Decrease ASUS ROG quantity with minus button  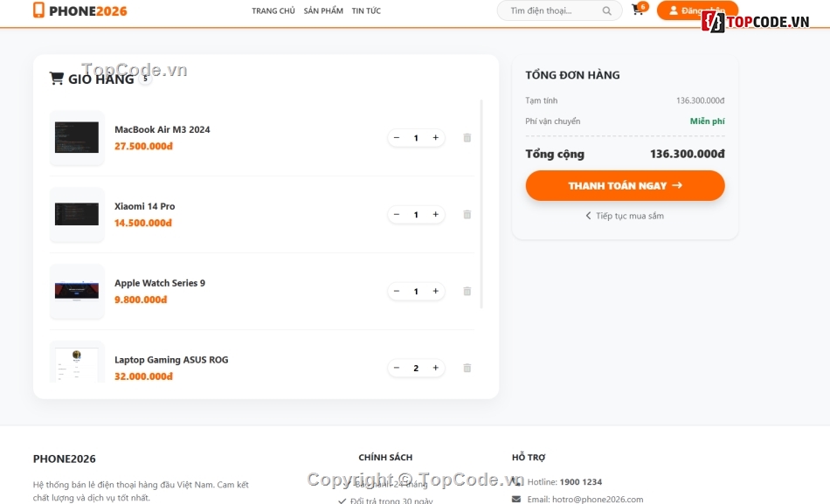coord(397,368)
